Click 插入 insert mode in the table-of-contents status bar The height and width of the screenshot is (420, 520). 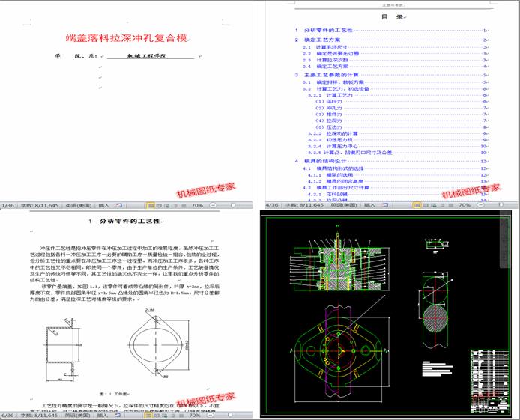(369, 205)
